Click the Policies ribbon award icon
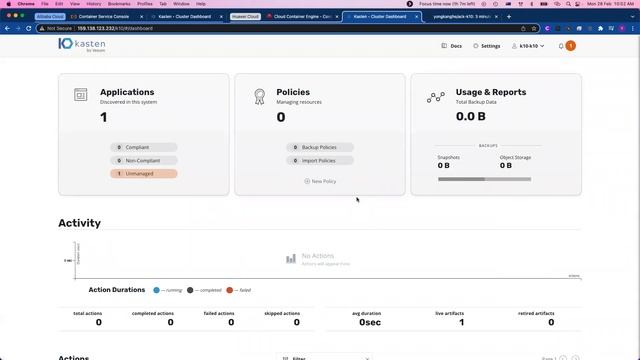 click(x=259, y=97)
